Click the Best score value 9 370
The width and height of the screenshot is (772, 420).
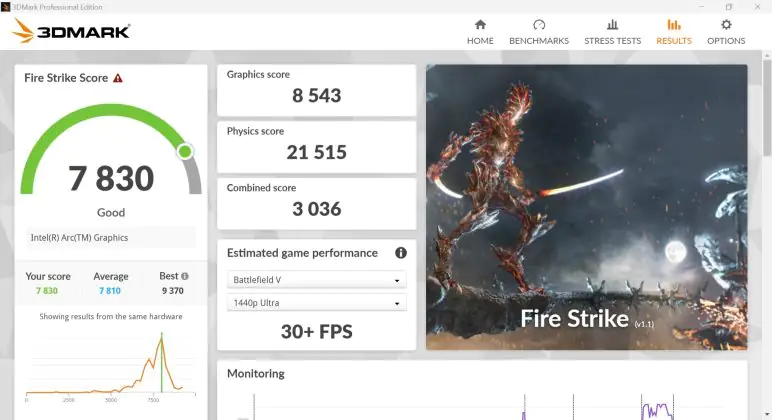pyautogui.click(x=173, y=291)
